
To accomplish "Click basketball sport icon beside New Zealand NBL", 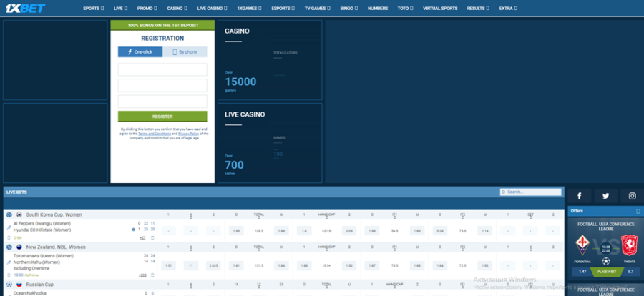I will click(x=9, y=247).
